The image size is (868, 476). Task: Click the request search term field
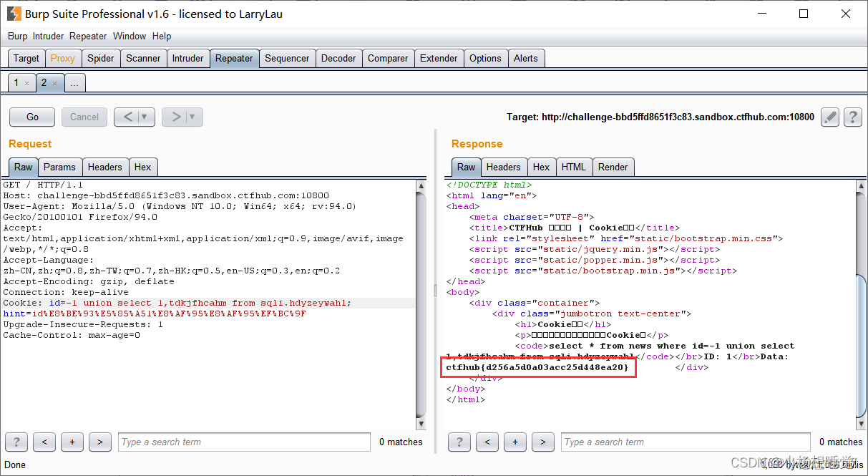(244, 442)
